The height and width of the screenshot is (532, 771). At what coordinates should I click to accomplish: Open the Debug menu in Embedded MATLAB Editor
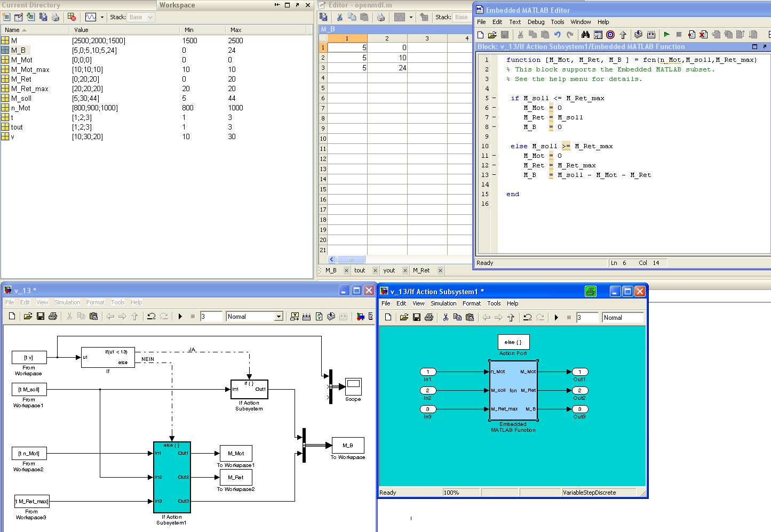[x=536, y=22]
